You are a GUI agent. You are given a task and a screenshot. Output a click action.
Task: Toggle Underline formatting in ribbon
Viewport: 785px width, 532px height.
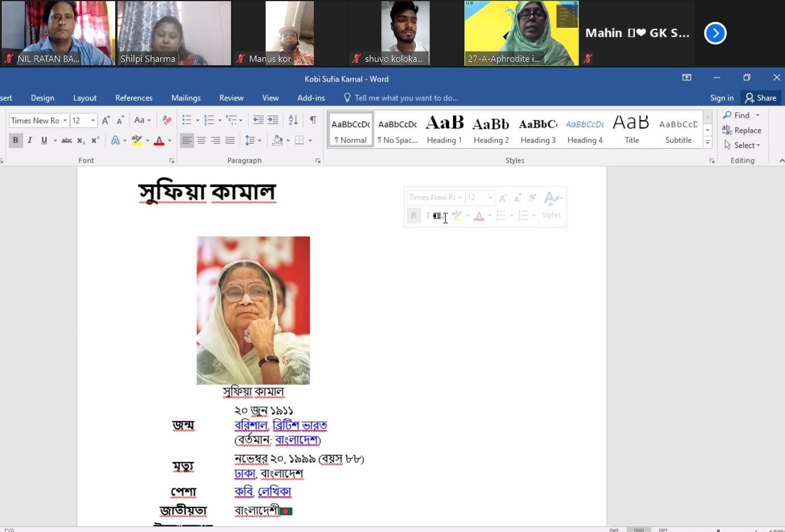point(44,140)
